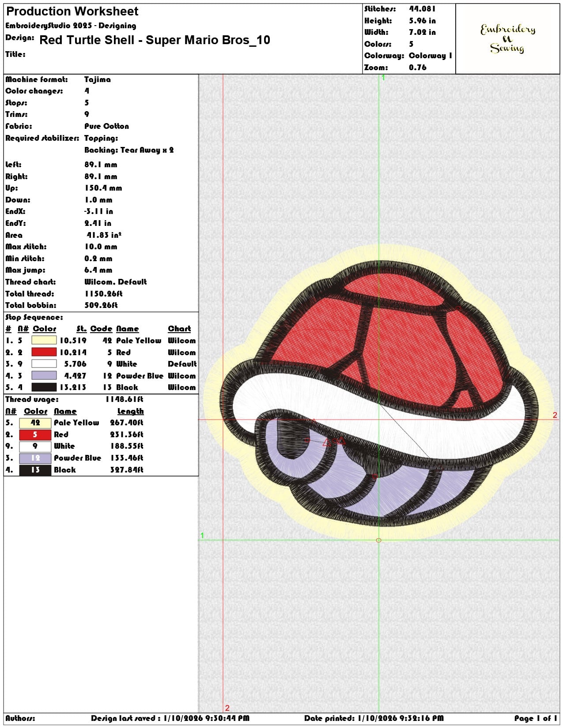Click the design name 'Red Turtle Shell - Super Mario Bros_10'

pos(155,40)
